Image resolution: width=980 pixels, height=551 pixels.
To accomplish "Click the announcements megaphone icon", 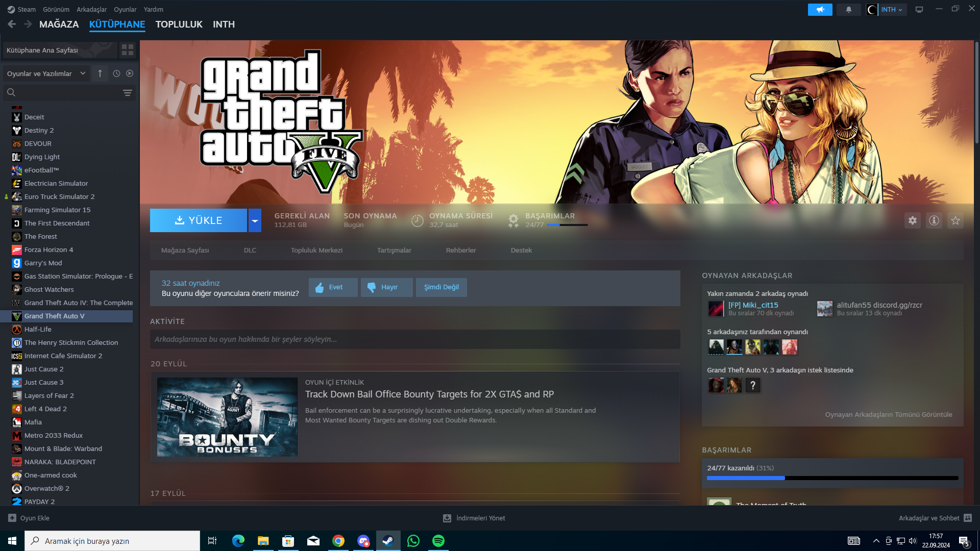I will tap(820, 10).
